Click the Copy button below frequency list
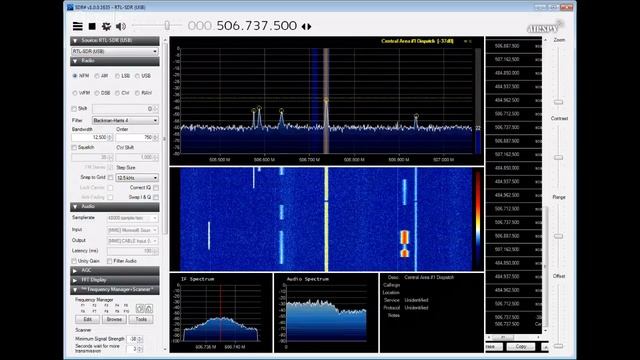 tap(520, 346)
